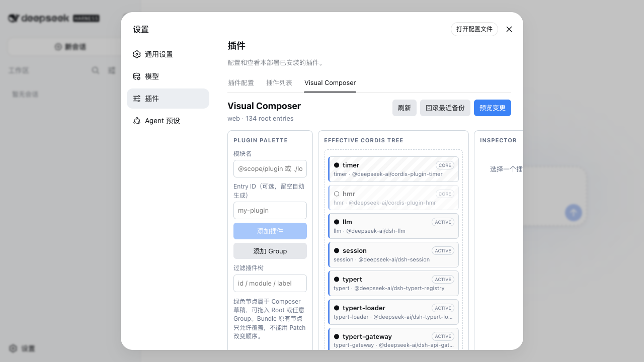This screenshot has height=362, width=644.
Task: Click the send arrow button in background
Action: click(574, 212)
